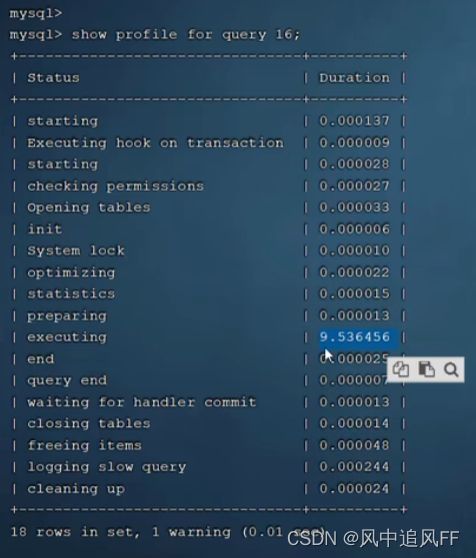The height and width of the screenshot is (558, 476).
Task: Select the highlighted duration 9.536456
Action: 354,337
